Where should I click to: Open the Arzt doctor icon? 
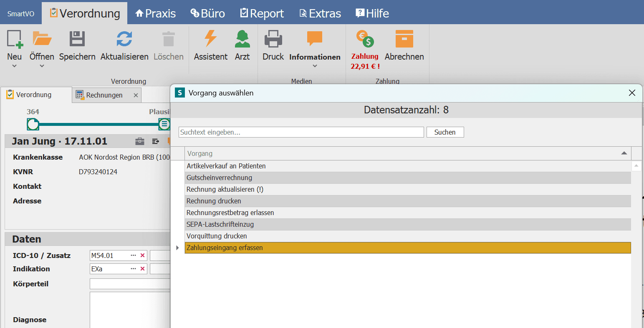(242, 39)
